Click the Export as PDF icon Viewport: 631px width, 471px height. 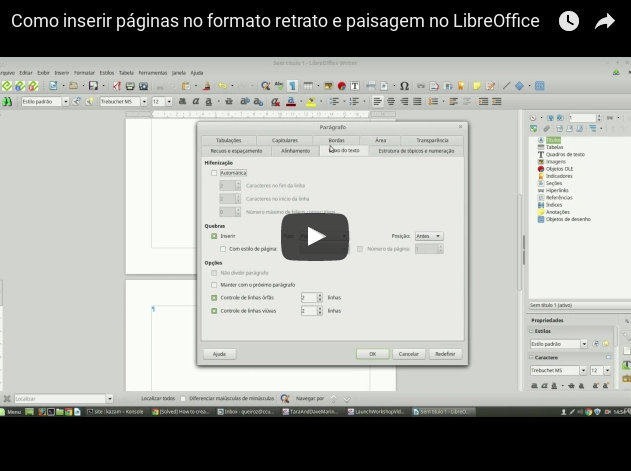pyautogui.click(x=117, y=86)
